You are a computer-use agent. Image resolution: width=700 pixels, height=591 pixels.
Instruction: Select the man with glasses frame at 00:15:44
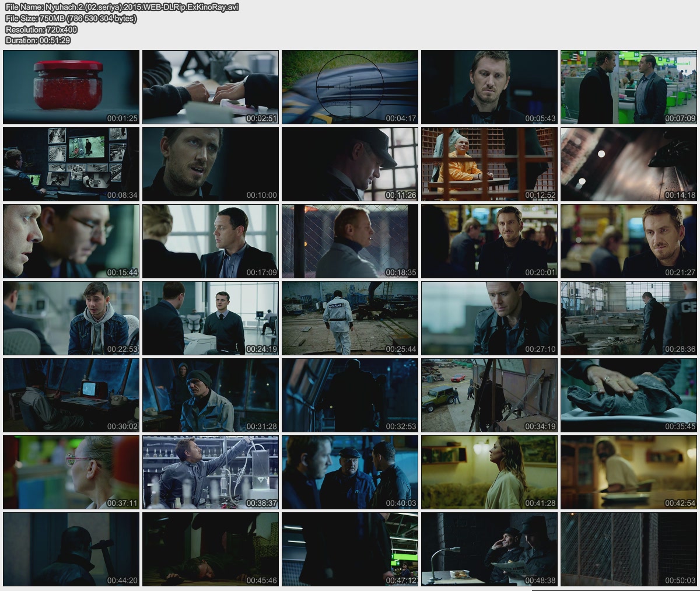(71, 241)
